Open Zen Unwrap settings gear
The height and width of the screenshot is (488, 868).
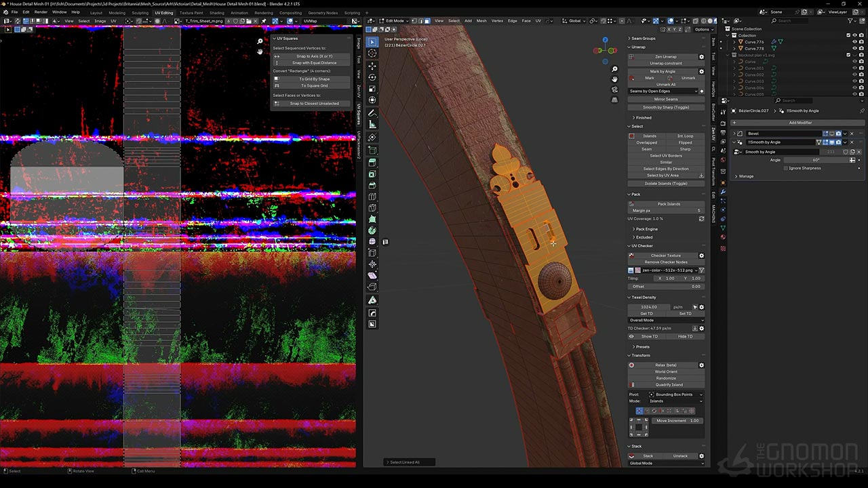[701, 57]
